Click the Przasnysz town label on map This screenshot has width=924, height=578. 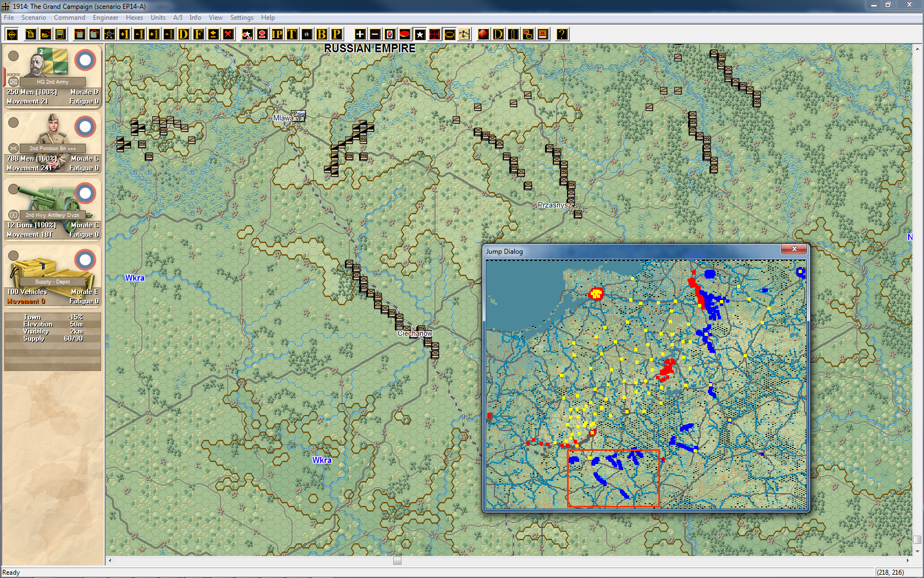555,205
